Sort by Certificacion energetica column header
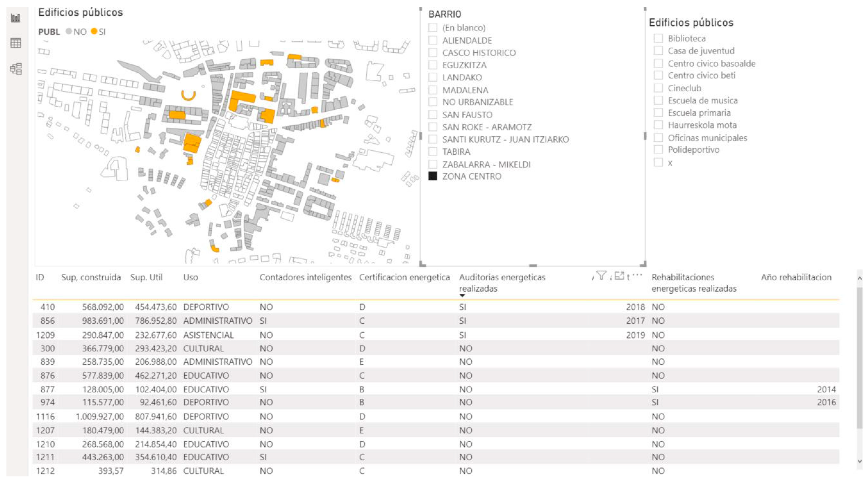Viewport: 868px width, 484px height. coord(404,277)
